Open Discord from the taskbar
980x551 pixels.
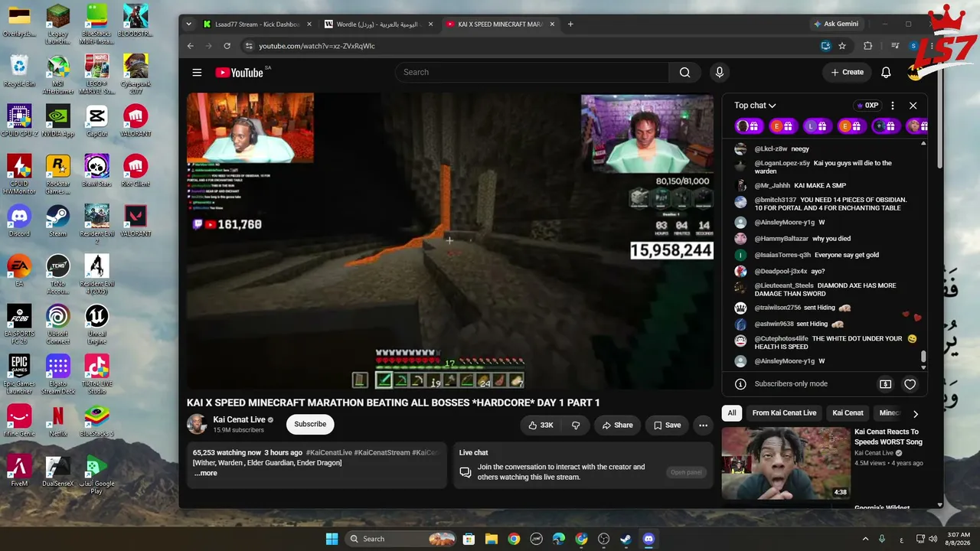[648, 539]
